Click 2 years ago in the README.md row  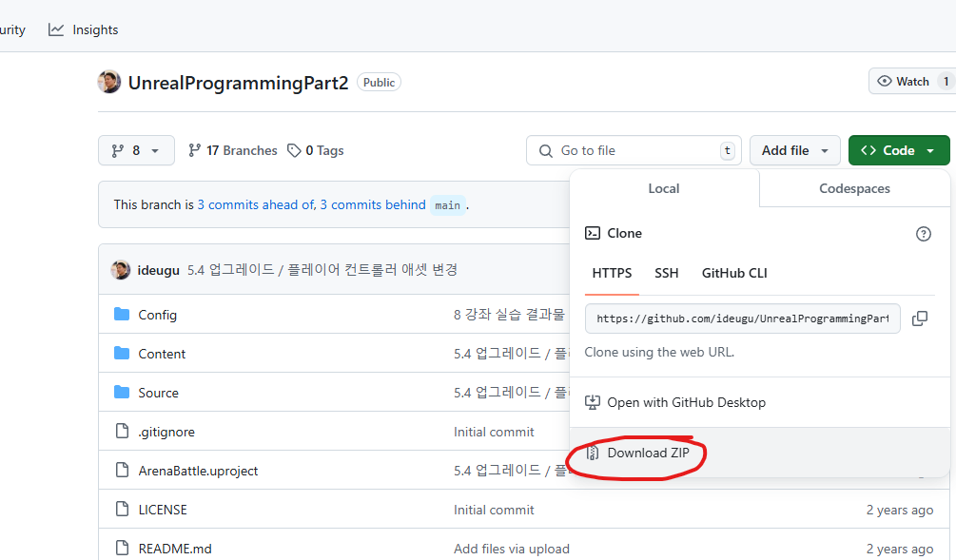[x=899, y=549]
